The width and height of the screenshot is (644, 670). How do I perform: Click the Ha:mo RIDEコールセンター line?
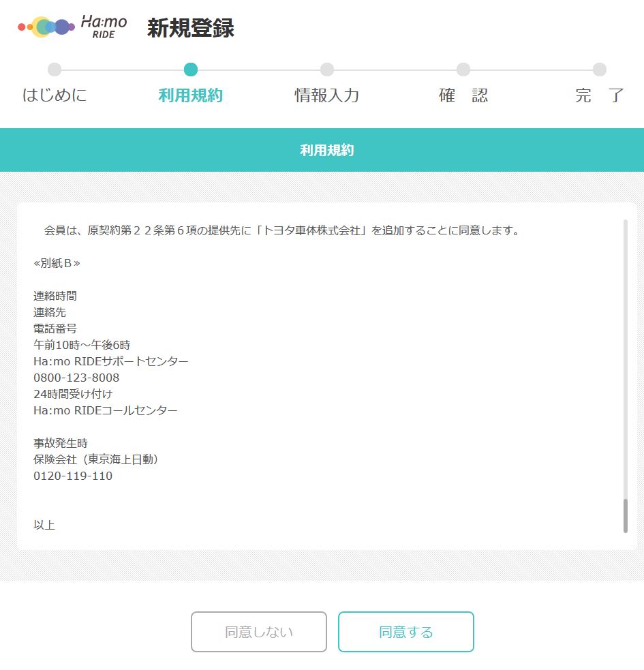105,410
